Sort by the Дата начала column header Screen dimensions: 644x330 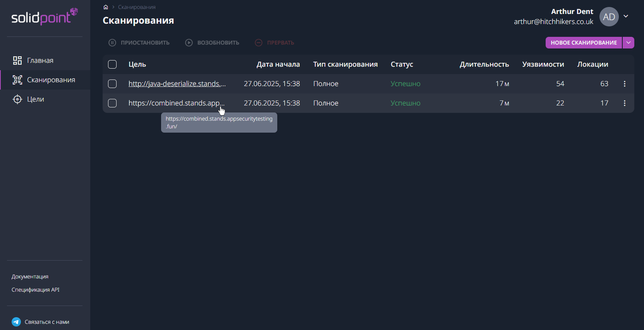pyautogui.click(x=278, y=64)
